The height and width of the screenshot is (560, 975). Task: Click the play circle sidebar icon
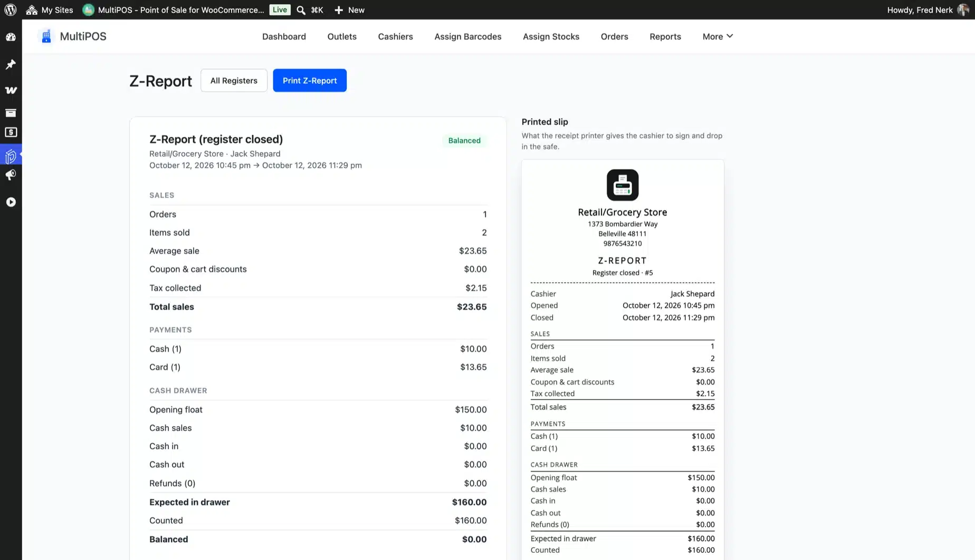pos(11,202)
